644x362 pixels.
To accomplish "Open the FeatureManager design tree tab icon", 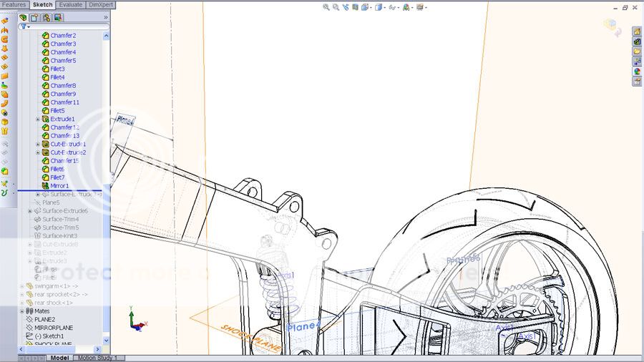I will point(23,18).
